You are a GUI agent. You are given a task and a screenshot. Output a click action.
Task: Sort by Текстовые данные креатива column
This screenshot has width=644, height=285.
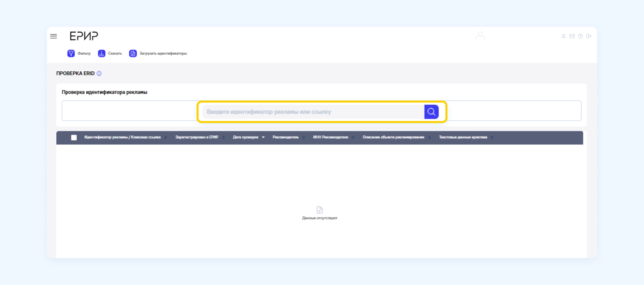pyautogui.click(x=466, y=137)
